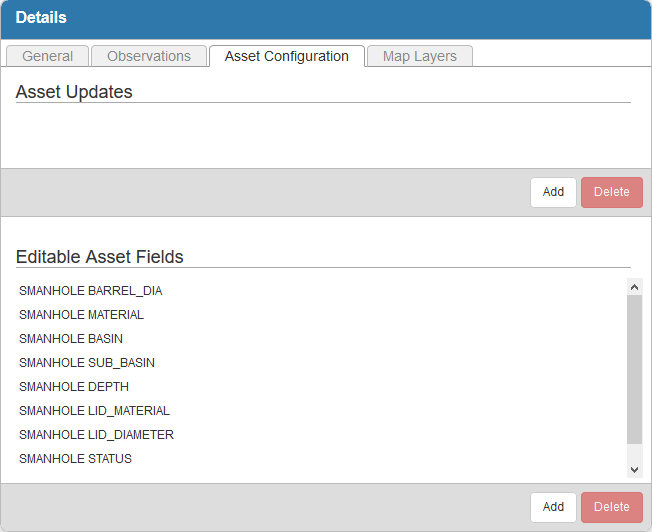Select SMANHOLE MATERIAL list entry
The image size is (652, 532).
point(81,315)
